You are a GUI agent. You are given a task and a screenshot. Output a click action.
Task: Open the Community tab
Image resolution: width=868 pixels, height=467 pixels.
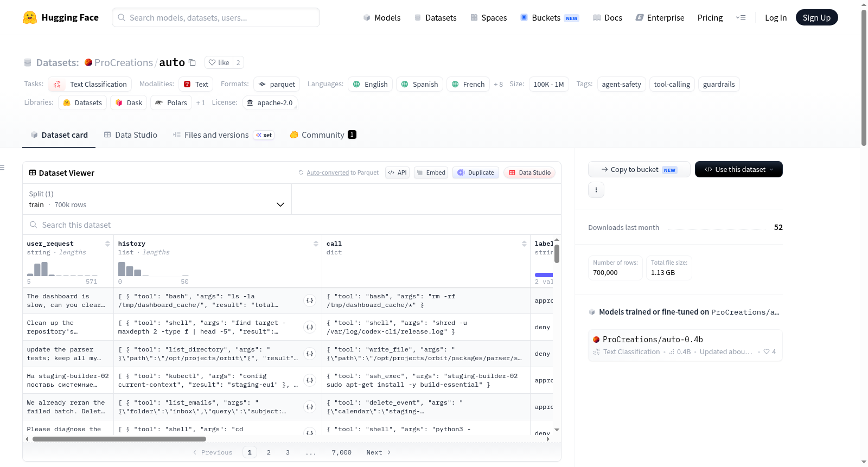tap(323, 135)
